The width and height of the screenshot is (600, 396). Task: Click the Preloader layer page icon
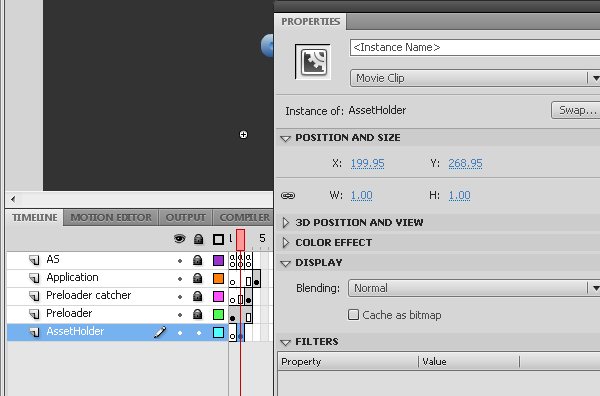coord(34,314)
